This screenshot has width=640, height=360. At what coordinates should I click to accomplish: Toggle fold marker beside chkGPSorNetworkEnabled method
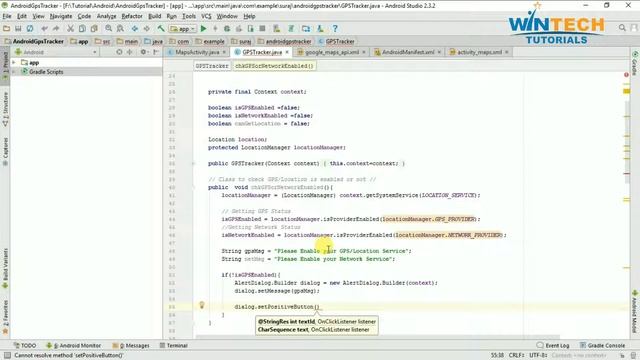193,187
